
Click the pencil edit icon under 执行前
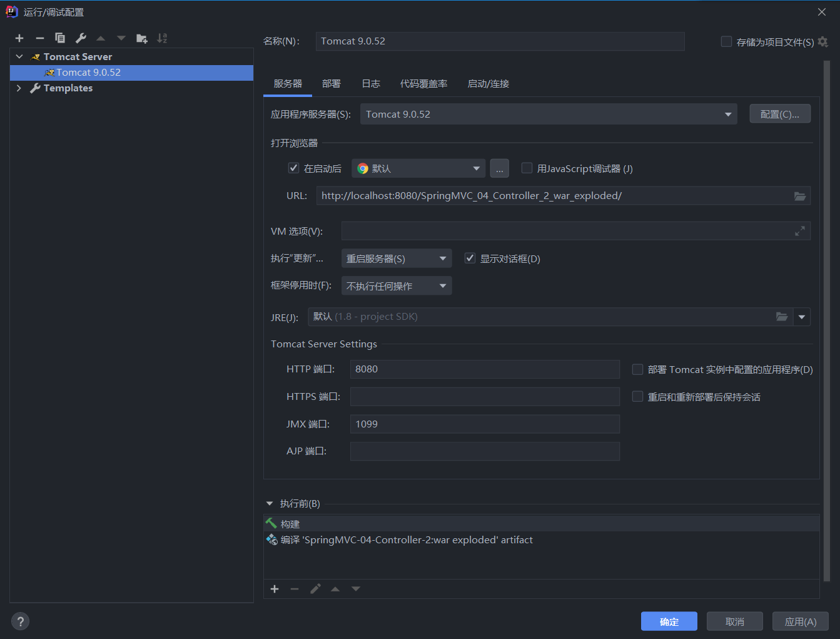click(x=315, y=588)
